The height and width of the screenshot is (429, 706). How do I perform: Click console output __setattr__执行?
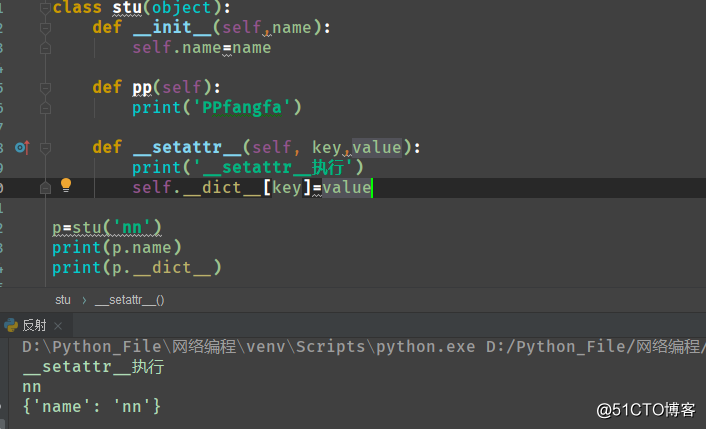(x=93, y=367)
